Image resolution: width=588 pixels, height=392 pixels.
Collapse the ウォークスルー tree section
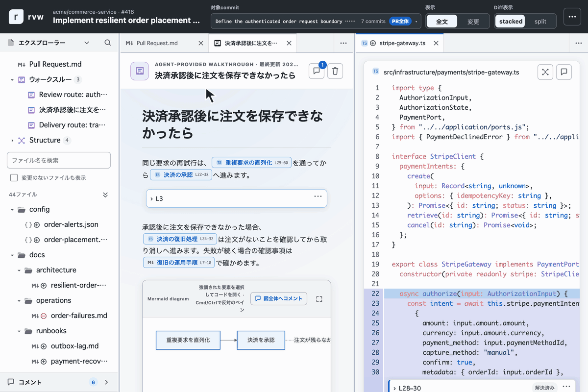[x=12, y=79]
